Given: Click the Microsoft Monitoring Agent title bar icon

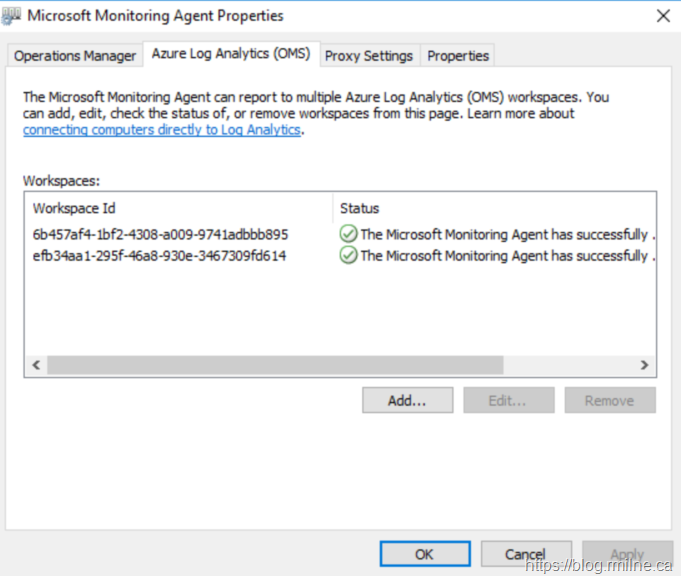Looking at the screenshot, I should pyautogui.click(x=13, y=16).
